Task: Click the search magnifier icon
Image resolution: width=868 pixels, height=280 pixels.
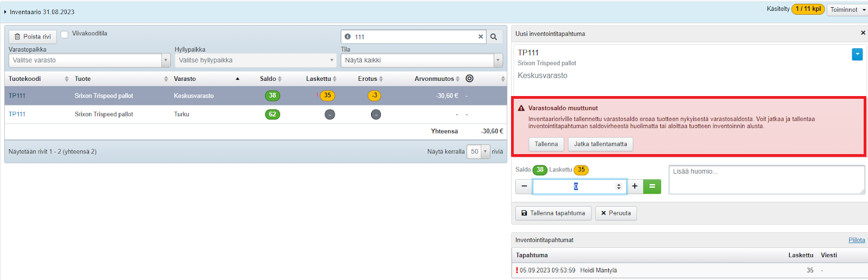Action: (x=494, y=37)
